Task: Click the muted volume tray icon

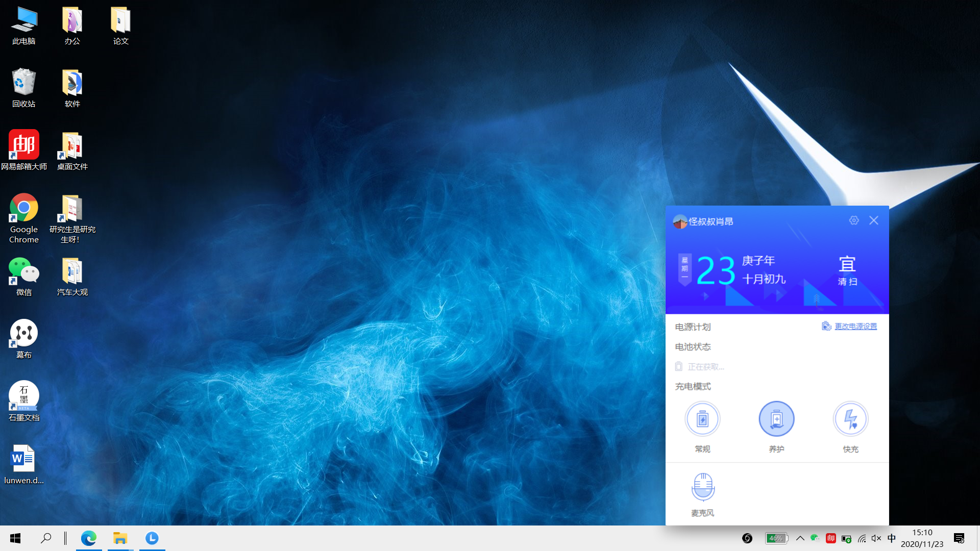Action: pyautogui.click(x=876, y=538)
